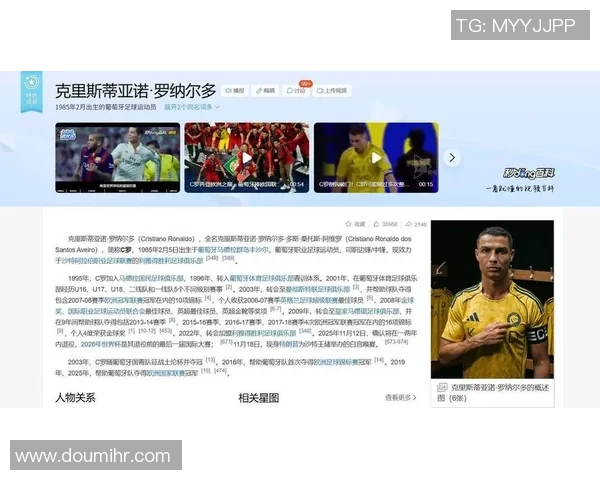This screenshot has height=480, width=600.
Task: Open 葡萄牙马德拉群岛丰沙尔 birthplace link
Action: tap(233, 250)
